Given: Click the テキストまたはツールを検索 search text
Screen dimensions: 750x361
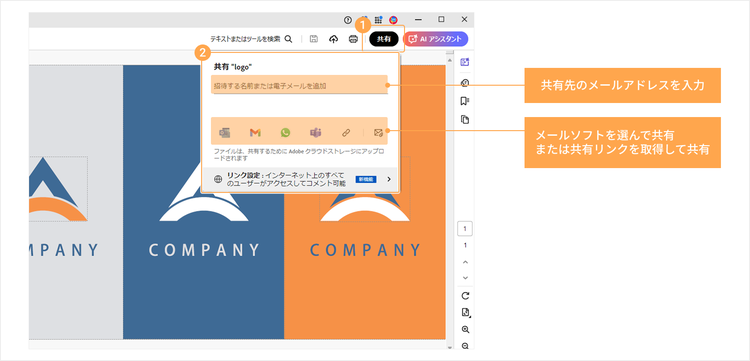Looking at the screenshot, I should click(x=245, y=39).
